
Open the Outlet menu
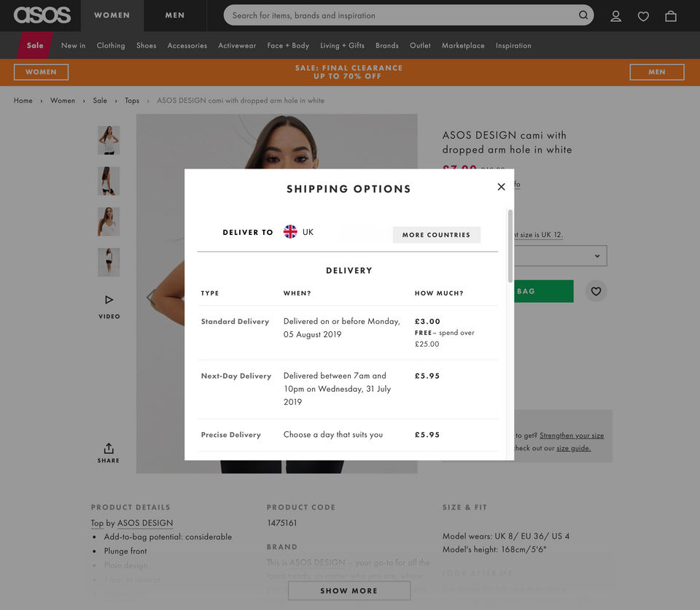[x=420, y=45]
